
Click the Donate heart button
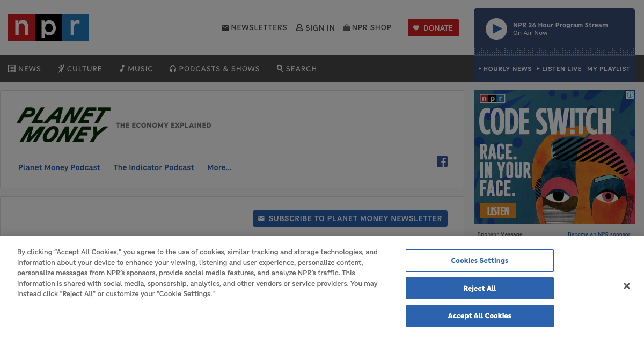[x=433, y=28]
